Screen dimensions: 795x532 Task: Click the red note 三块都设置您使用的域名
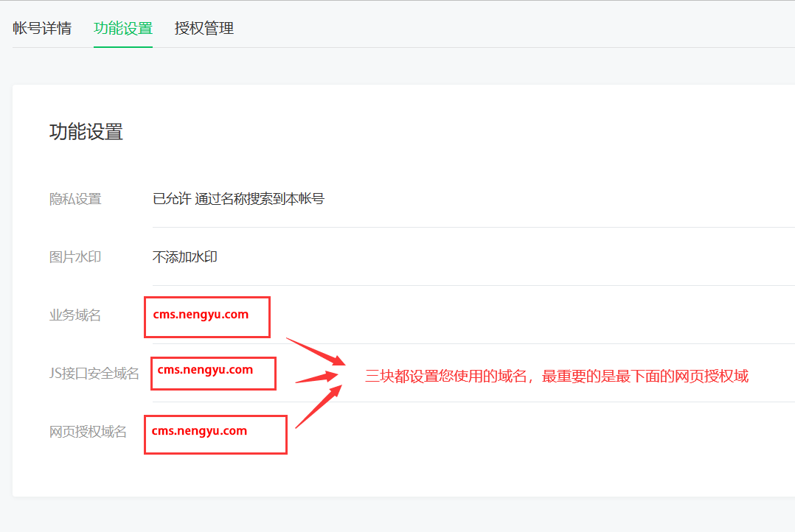447,377
